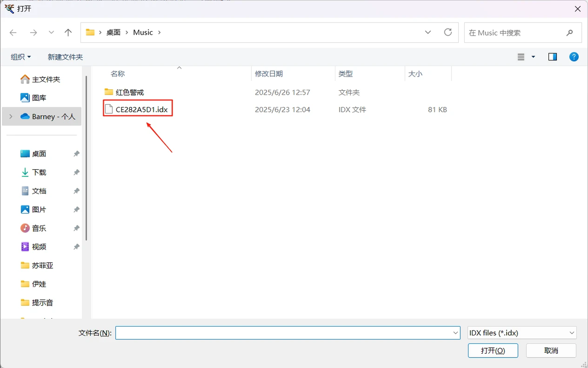Screen dimensions: 588x368
Task: Open recent locations dropdown arrow
Action: pos(51,33)
